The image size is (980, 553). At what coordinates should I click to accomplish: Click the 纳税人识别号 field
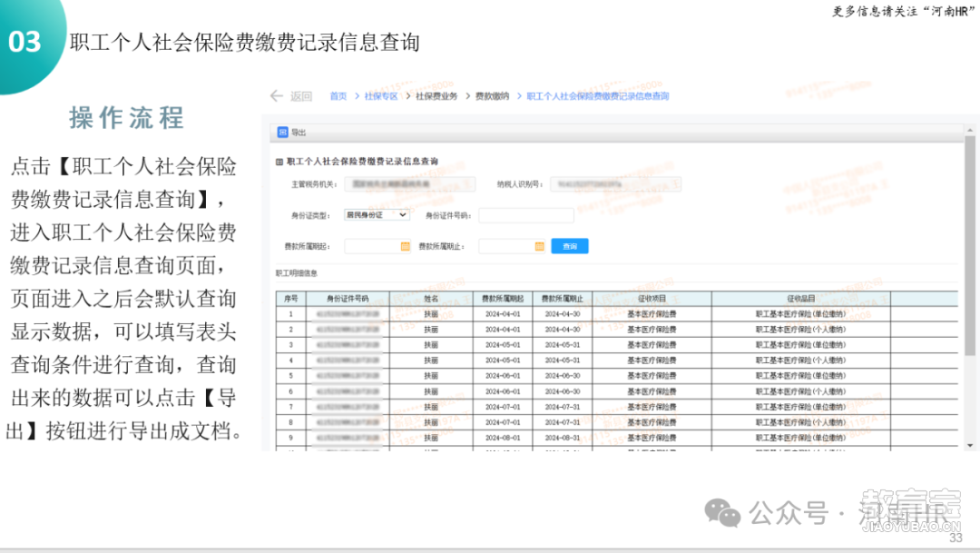point(615,184)
